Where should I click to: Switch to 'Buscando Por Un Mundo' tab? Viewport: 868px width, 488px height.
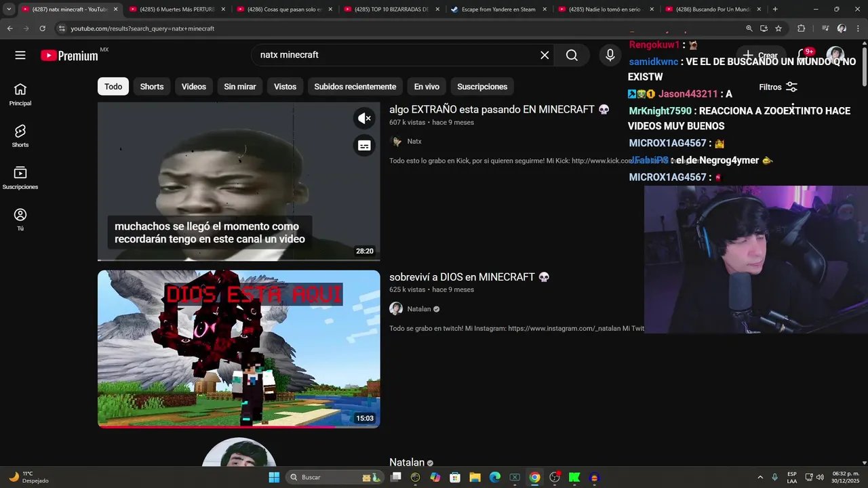point(713,9)
